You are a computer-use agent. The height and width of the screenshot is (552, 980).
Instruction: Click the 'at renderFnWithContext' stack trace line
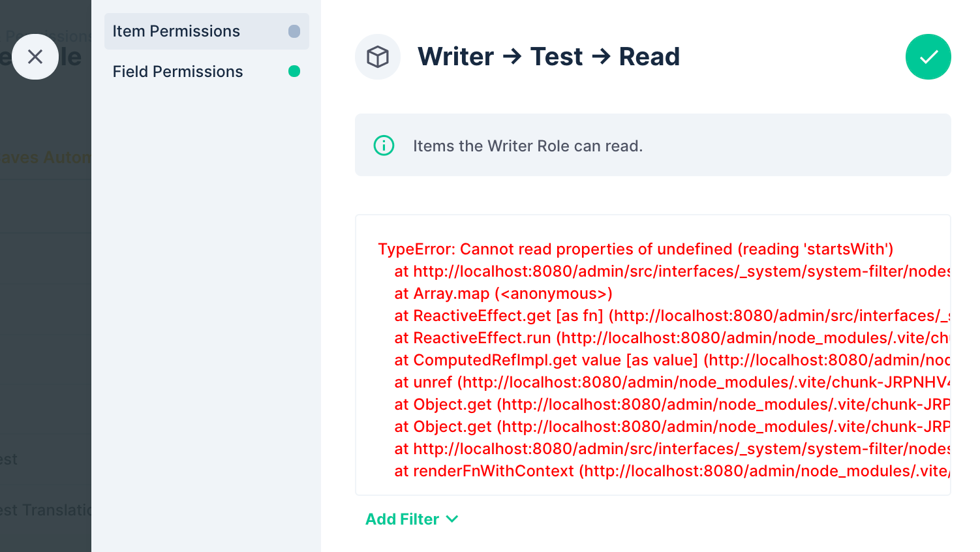672,471
